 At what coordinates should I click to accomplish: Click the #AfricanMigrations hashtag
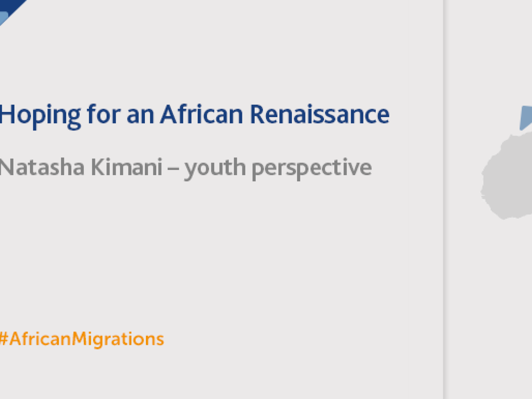tap(82, 339)
